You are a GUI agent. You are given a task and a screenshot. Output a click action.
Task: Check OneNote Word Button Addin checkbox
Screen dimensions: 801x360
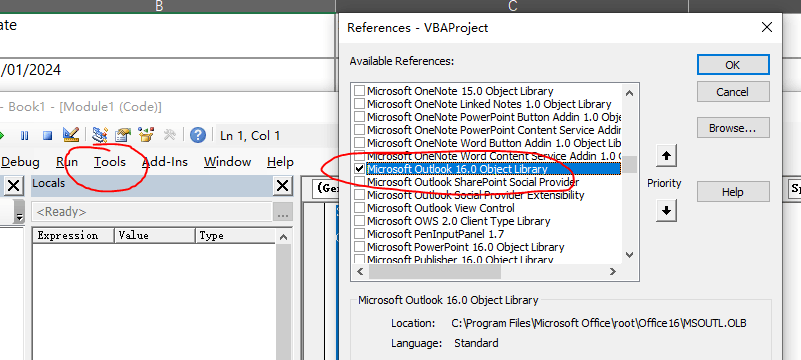360,143
